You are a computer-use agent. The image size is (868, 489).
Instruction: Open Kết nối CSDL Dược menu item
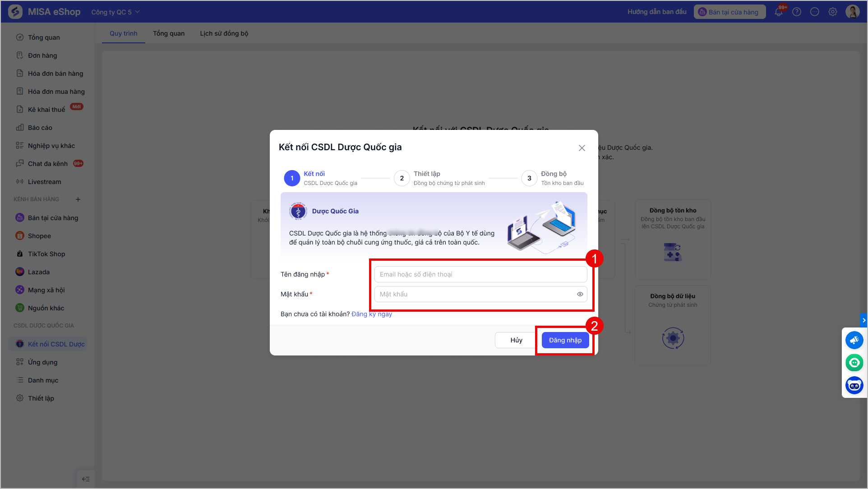click(47, 344)
